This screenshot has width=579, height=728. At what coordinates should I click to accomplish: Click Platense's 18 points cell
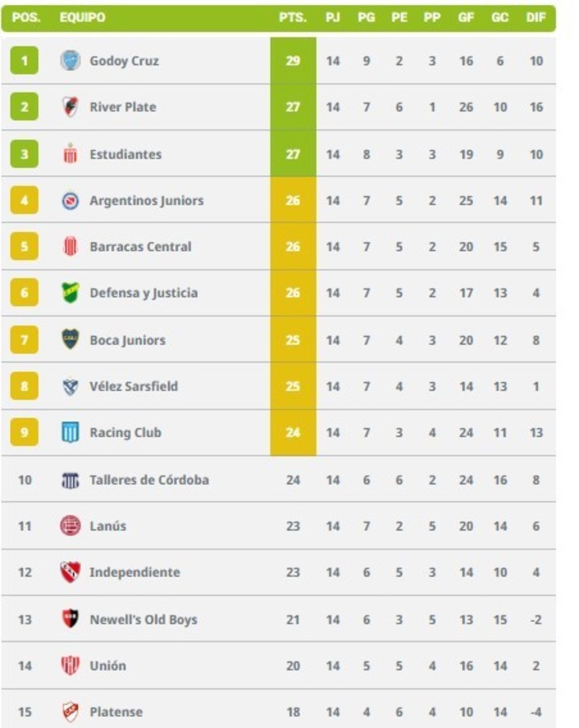[x=293, y=712]
